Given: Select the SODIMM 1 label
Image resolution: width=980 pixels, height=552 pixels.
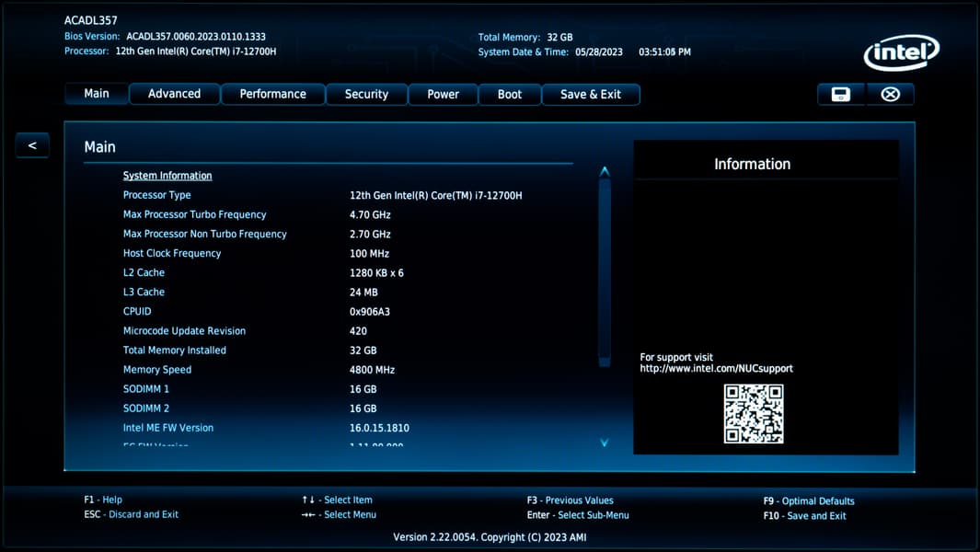Looking at the screenshot, I should 145,389.
